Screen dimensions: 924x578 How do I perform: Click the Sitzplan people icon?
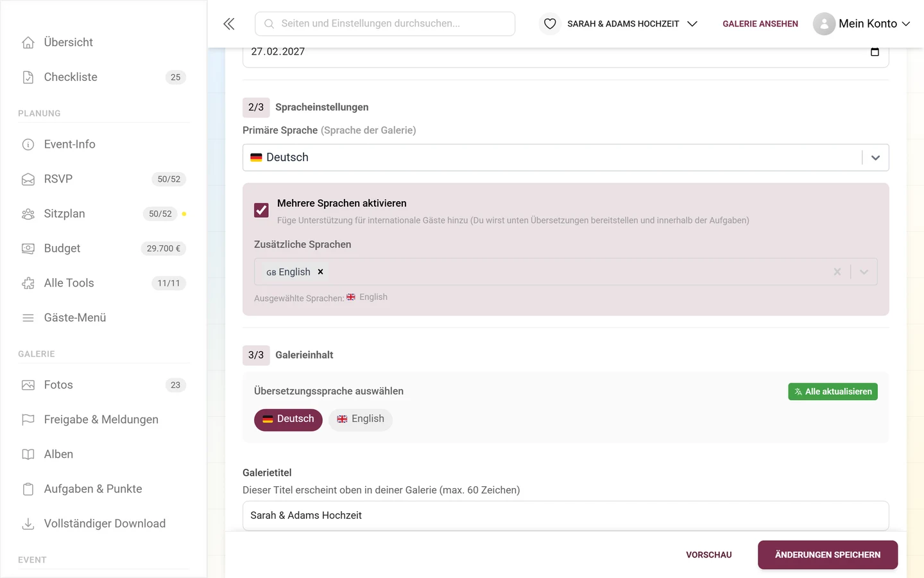coord(28,214)
